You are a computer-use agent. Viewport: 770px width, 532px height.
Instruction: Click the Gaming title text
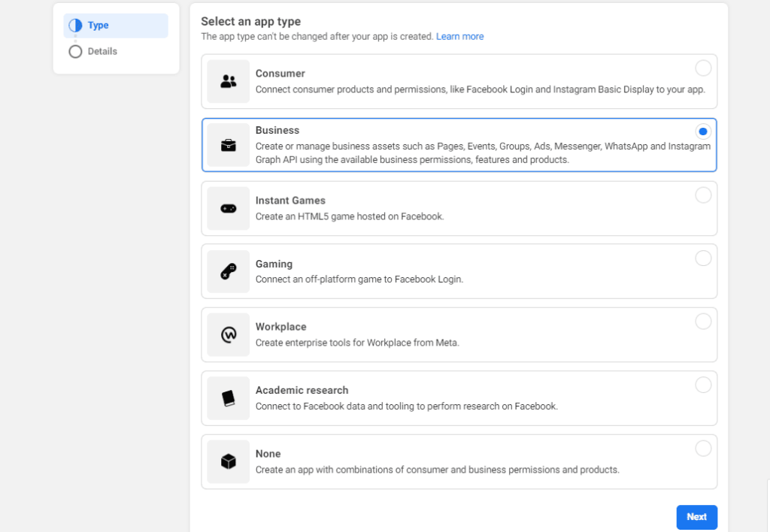pyautogui.click(x=274, y=264)
